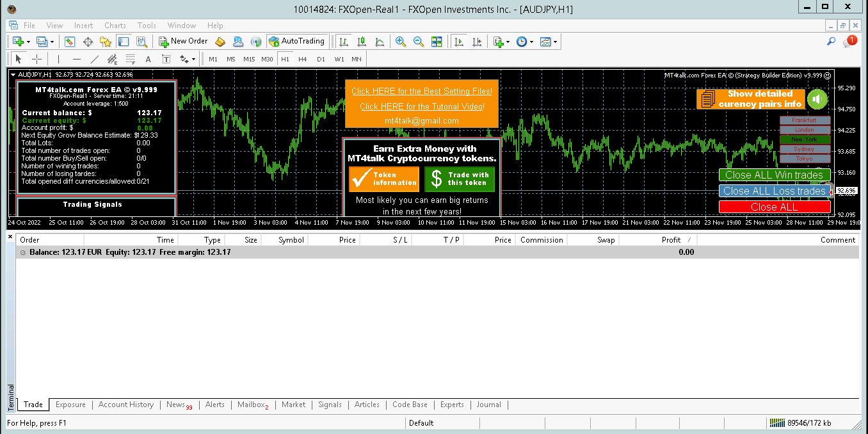This screenshot has width=868, height=434.
Task: Open the Profiles toolbar icon
Action: click(42, 42)
